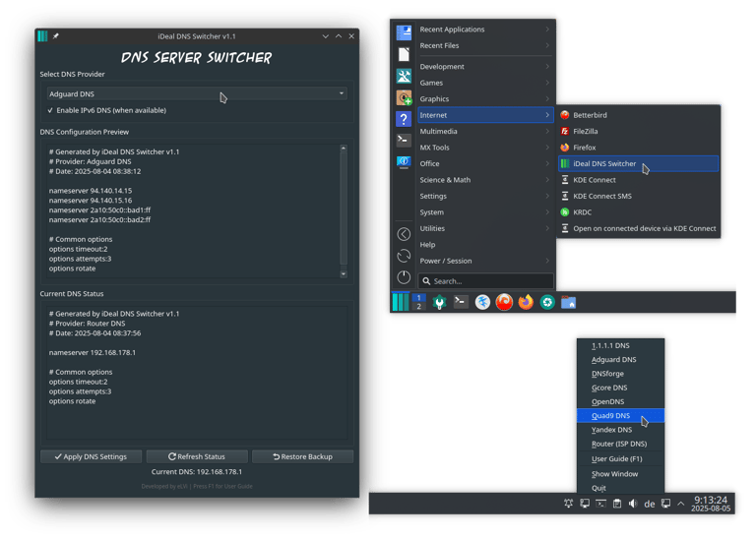
Task: Click the speaker volume tray icon
Action: (633, 504)
